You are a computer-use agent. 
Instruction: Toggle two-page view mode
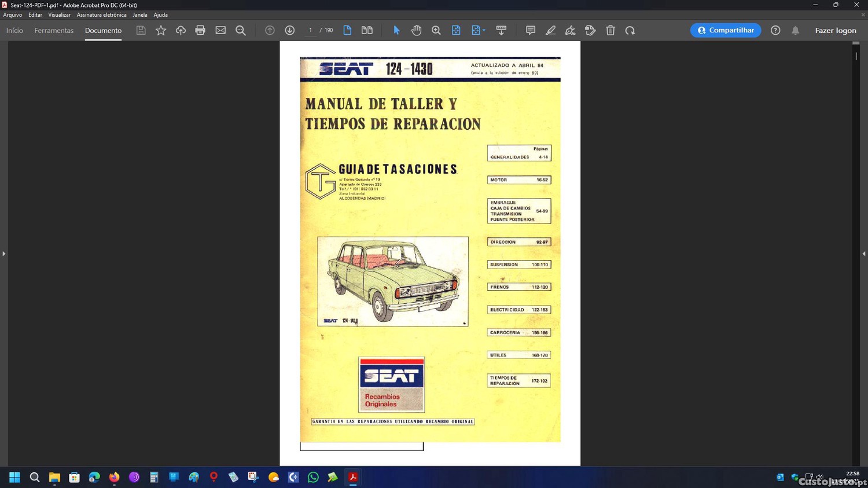click(367, 30)
